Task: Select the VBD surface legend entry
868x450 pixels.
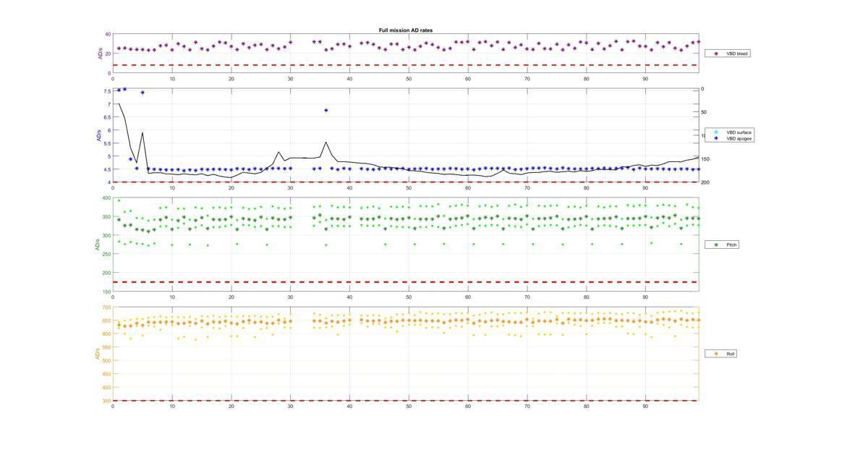Action: [x=730, y=132]
